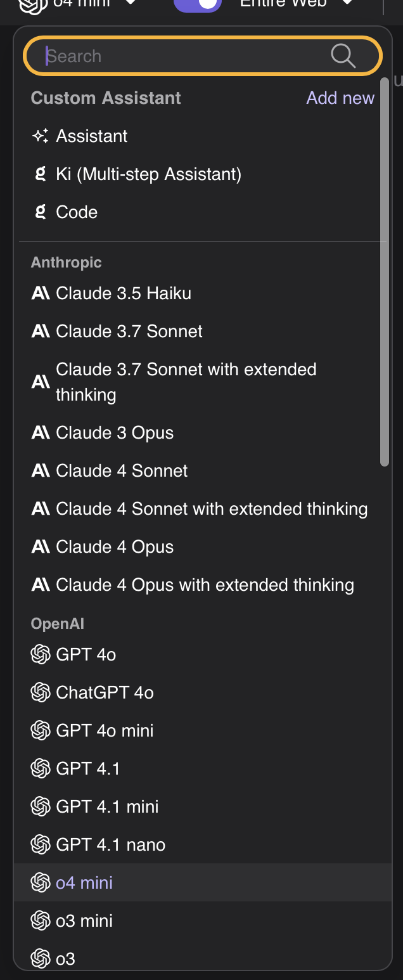The height and width of the screenshot is (980, 403).
Task: Click Anthropic logo beside Claude 4 Opus
Action: [x=41, y=547]
